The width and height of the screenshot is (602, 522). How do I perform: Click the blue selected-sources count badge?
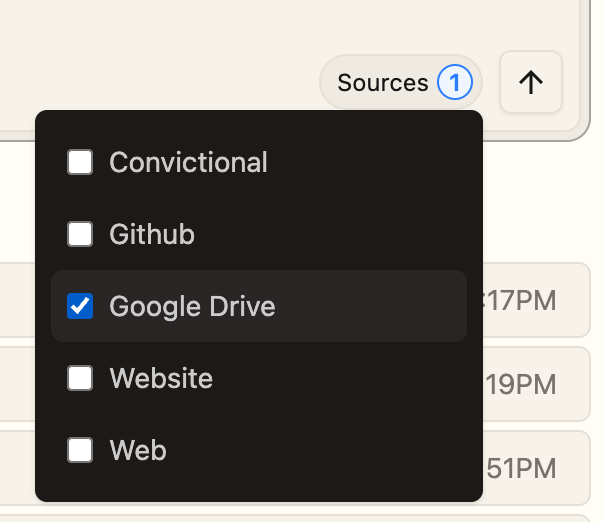click(x=455, y=82)
